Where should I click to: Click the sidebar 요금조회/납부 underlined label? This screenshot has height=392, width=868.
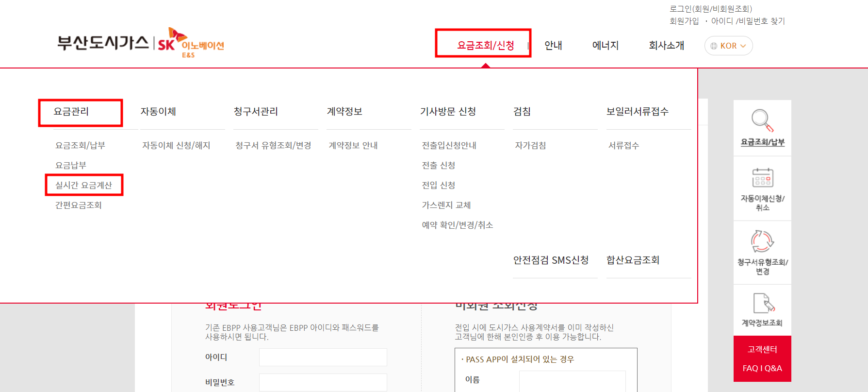tap(762, 142)
